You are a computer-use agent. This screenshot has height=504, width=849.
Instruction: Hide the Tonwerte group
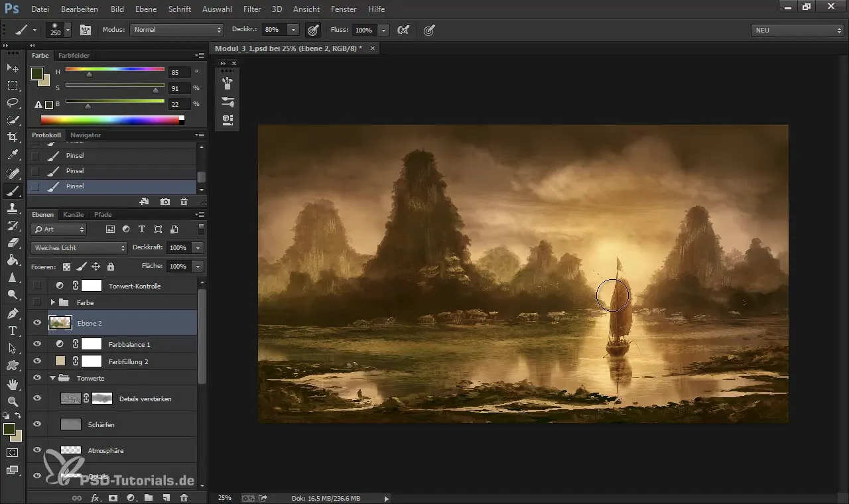pos(37,378)
